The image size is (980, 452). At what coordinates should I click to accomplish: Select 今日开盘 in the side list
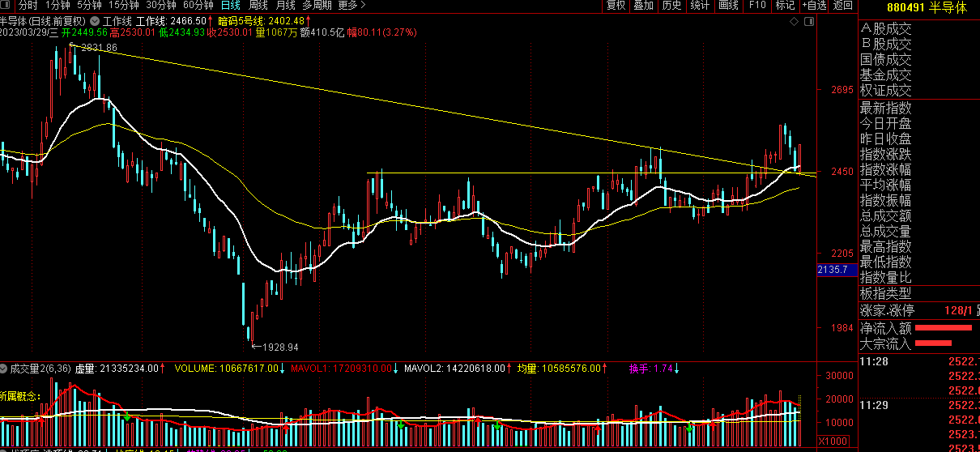886,123
